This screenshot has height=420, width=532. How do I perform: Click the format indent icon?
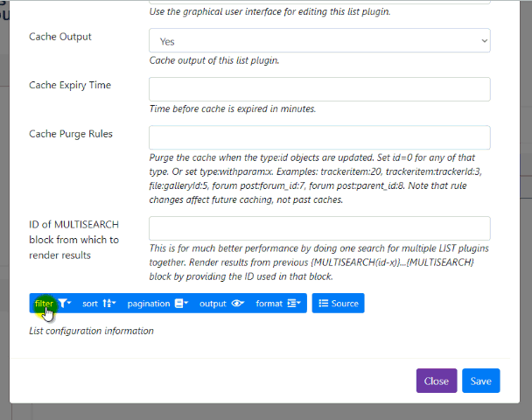[292, 304]
